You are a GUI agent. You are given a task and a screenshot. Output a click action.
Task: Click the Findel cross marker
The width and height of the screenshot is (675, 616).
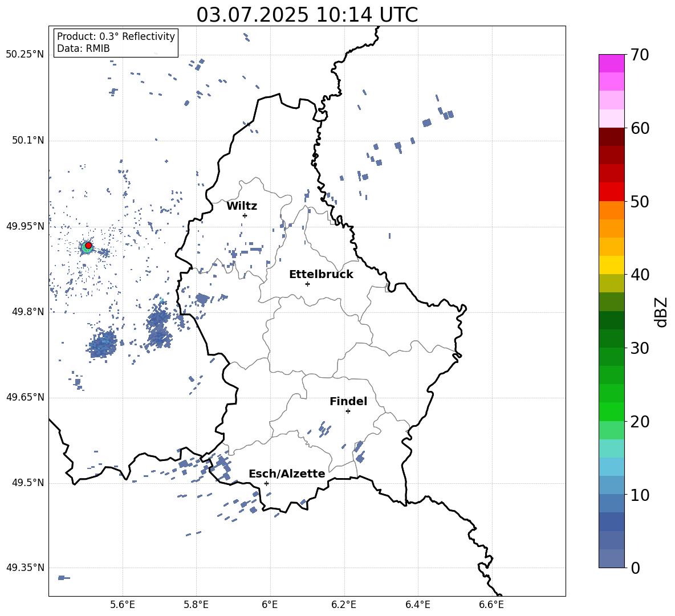(348, 411)
